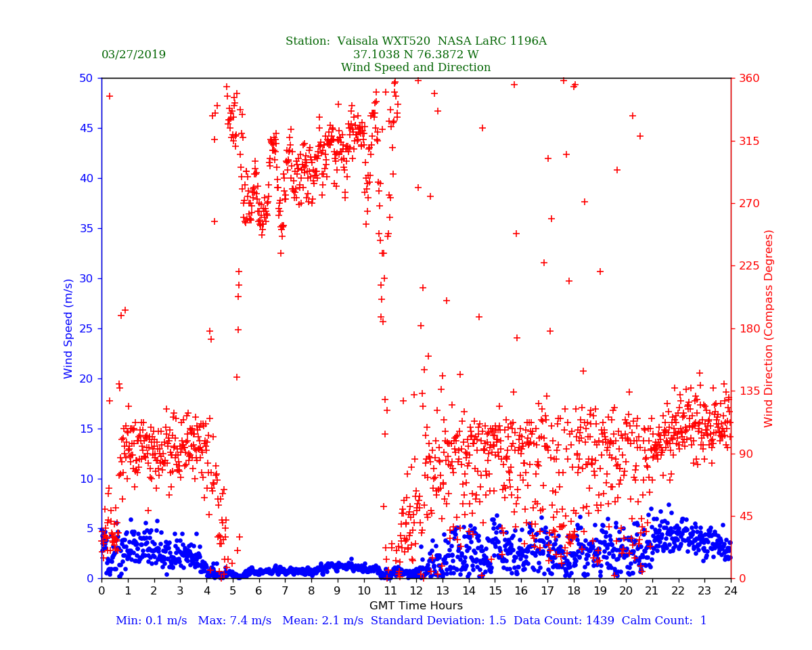Click the Min: 0.1 m/s statistic
812x650 pixels.
click(150, 621)
